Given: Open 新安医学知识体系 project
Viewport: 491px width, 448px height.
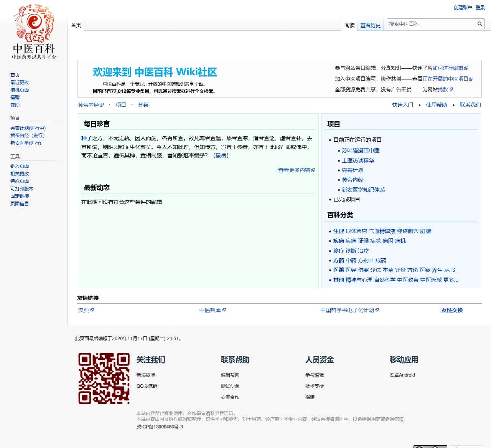Looking at the screenshot, I should coord(363,190).
